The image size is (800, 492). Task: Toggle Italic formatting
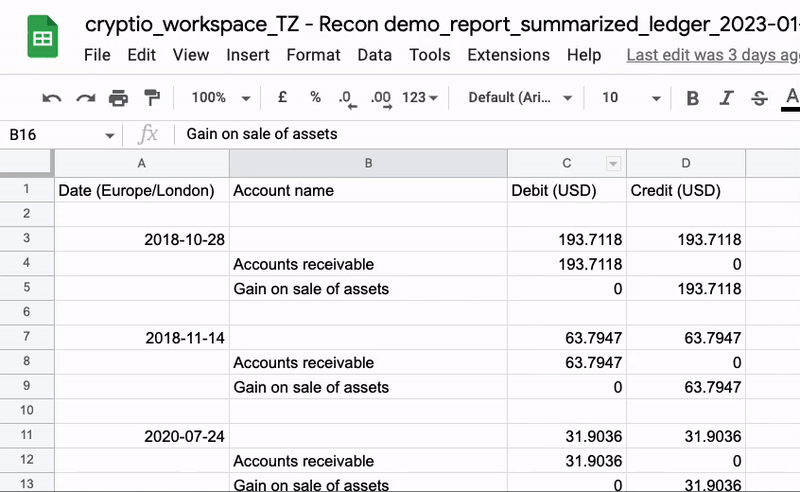click(726, 97)
